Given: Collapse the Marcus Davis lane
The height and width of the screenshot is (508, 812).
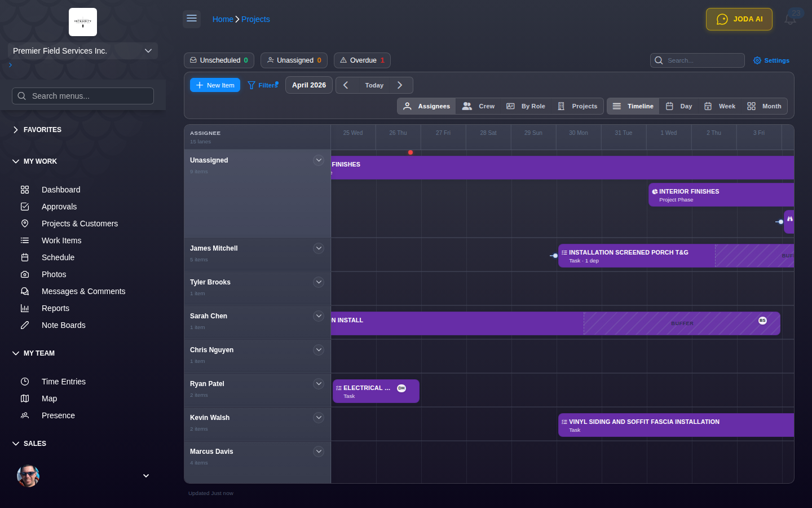Looking at the screenshot, I should point(319,452).
